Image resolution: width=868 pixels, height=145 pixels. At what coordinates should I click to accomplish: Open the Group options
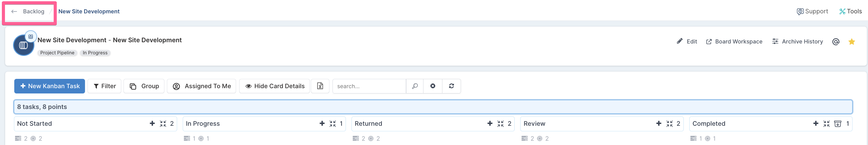(144, 86)
